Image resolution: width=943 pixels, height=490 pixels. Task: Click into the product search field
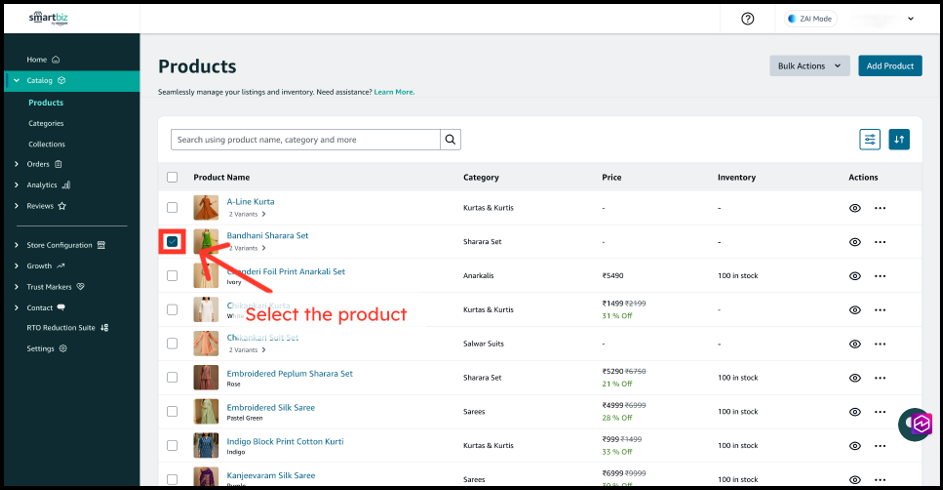[305, 140]
